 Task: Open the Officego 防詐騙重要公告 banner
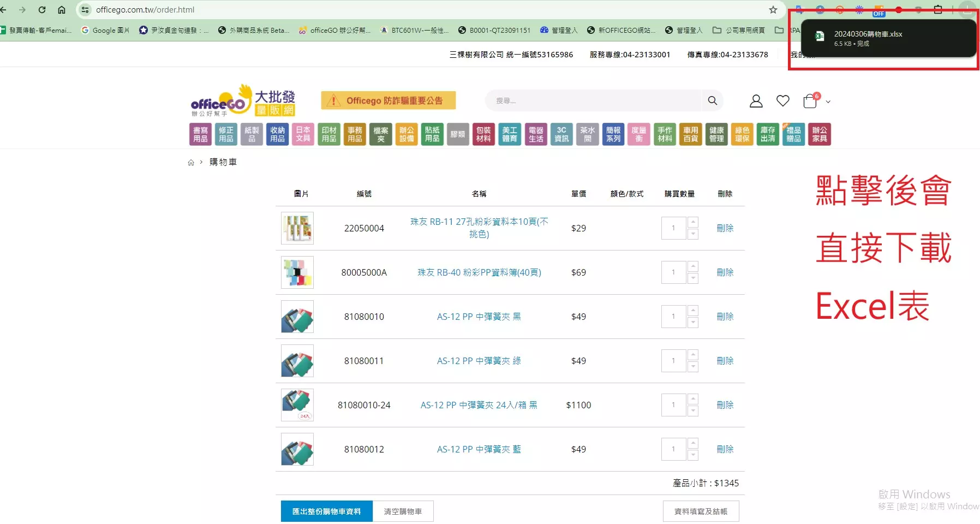tap(389, 100)
